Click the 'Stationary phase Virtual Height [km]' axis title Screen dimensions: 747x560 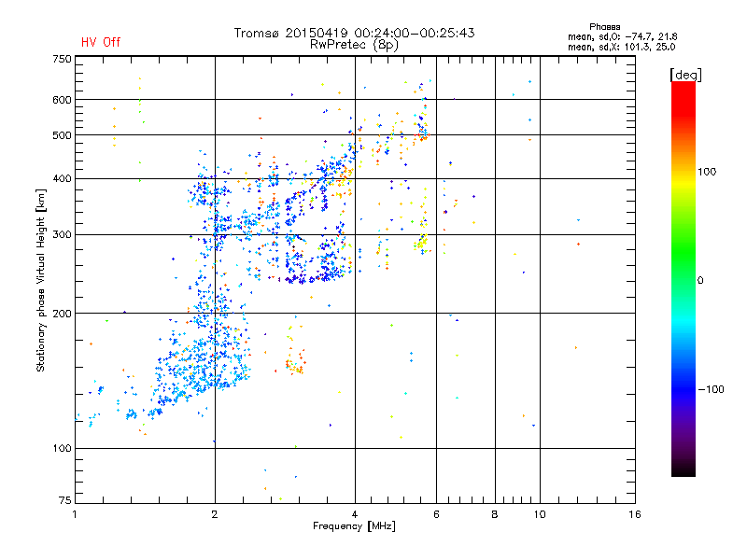(40, 280)
